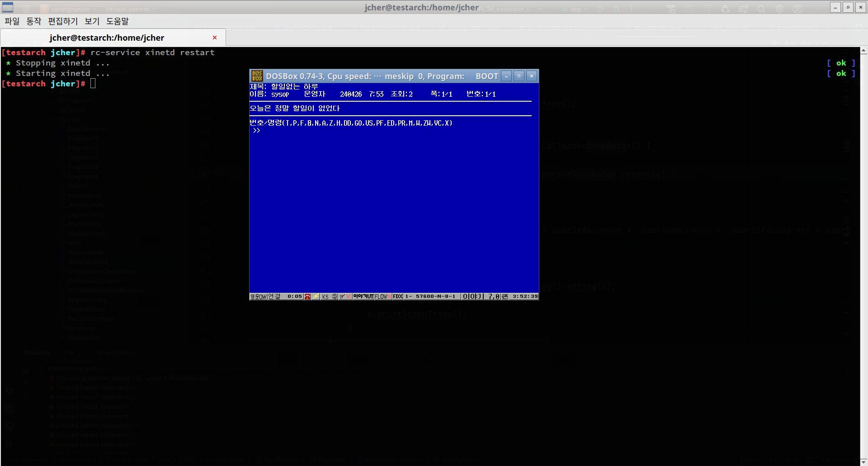Click the second [ ok ] status
This screenshot has width=868, height=466.
[x=841, y=73]
